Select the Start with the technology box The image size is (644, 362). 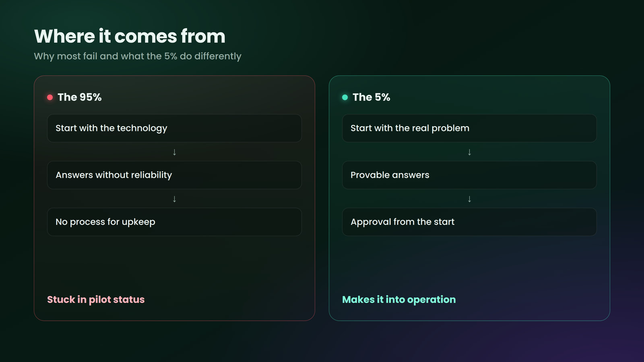click(x=174, y=128)
